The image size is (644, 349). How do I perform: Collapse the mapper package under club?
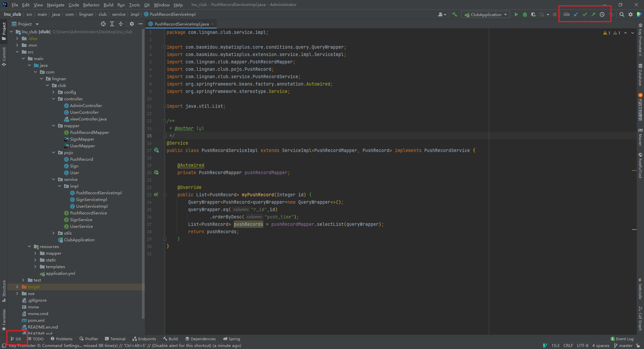53,126
